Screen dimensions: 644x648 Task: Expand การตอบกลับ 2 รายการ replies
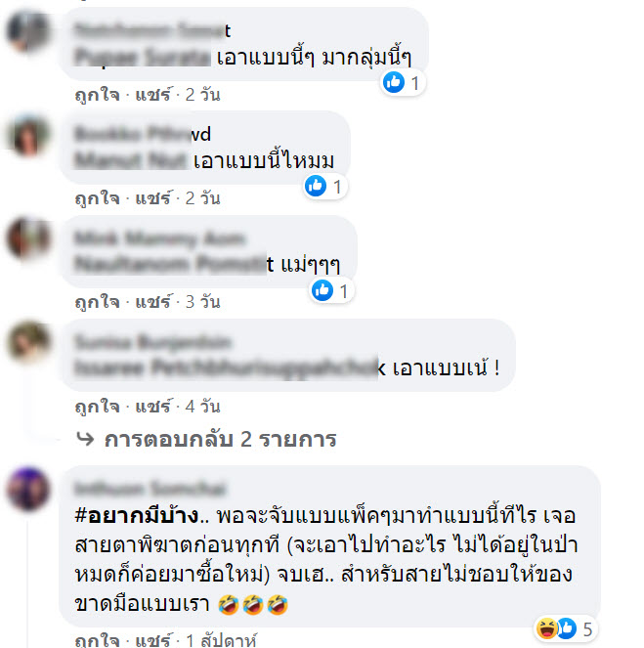220,439
